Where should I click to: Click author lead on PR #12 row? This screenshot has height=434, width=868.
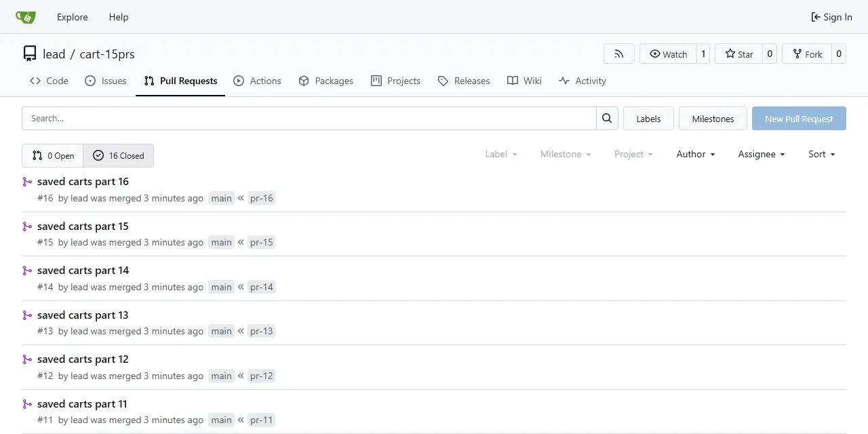tap(79, 376)
